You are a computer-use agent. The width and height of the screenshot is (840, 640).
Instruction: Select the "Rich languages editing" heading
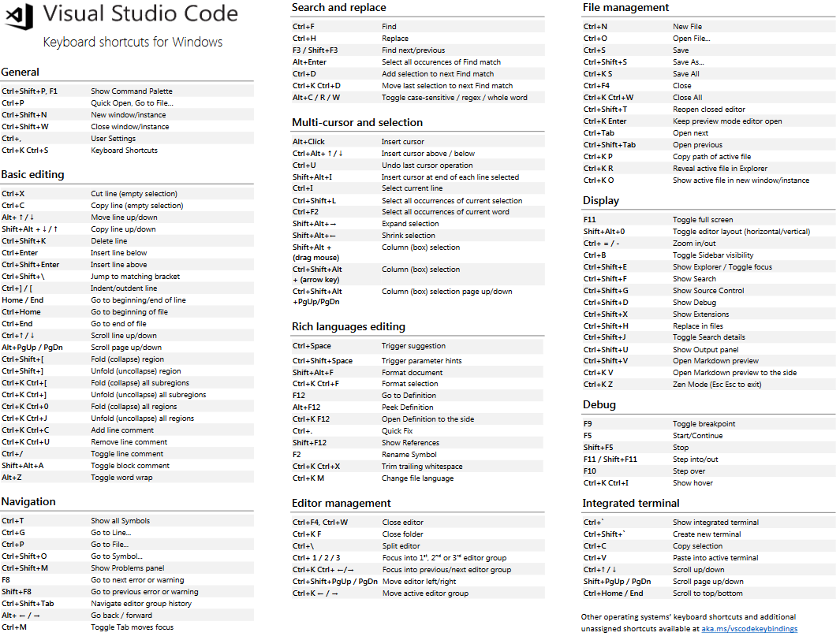coord(350,326)
